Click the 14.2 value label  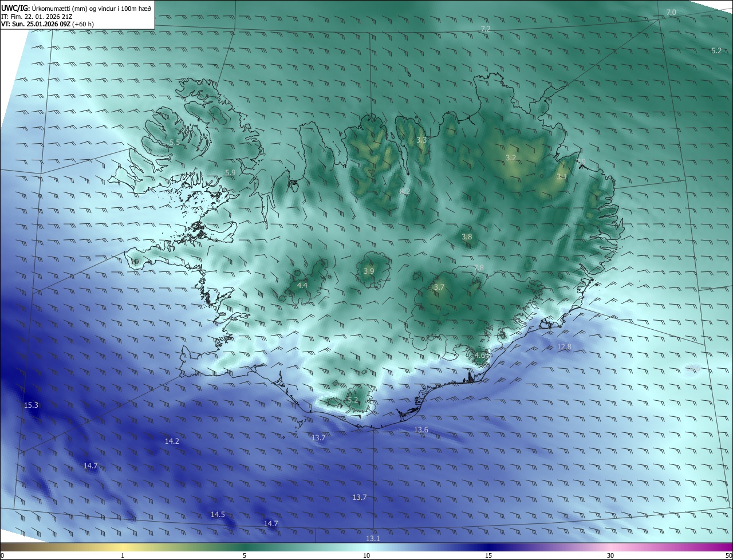pos(172,441)
